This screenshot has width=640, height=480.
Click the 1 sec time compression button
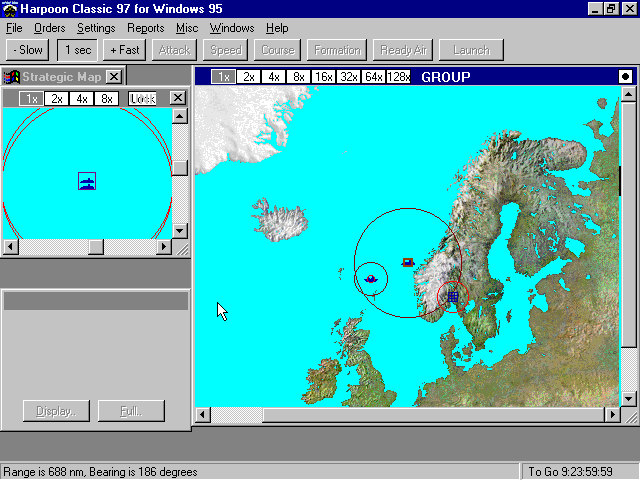pos(78,50)
